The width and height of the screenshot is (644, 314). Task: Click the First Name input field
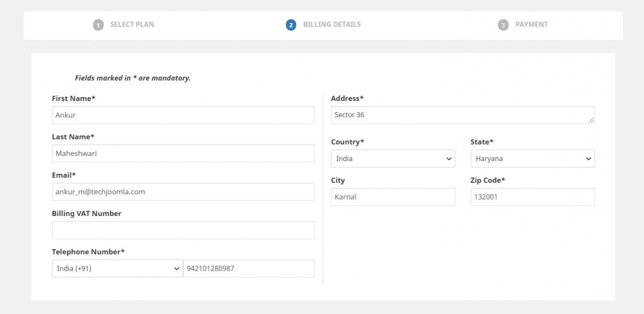click(183, 115)
